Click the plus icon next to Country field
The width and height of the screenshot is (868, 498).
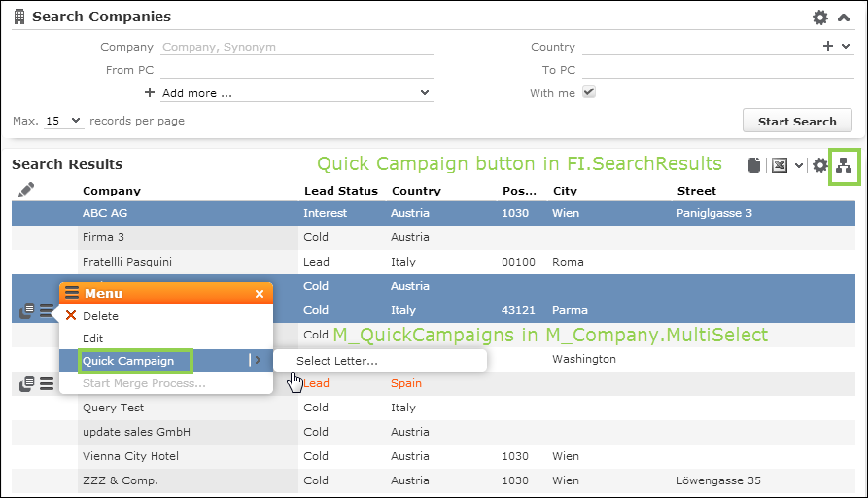828,46
